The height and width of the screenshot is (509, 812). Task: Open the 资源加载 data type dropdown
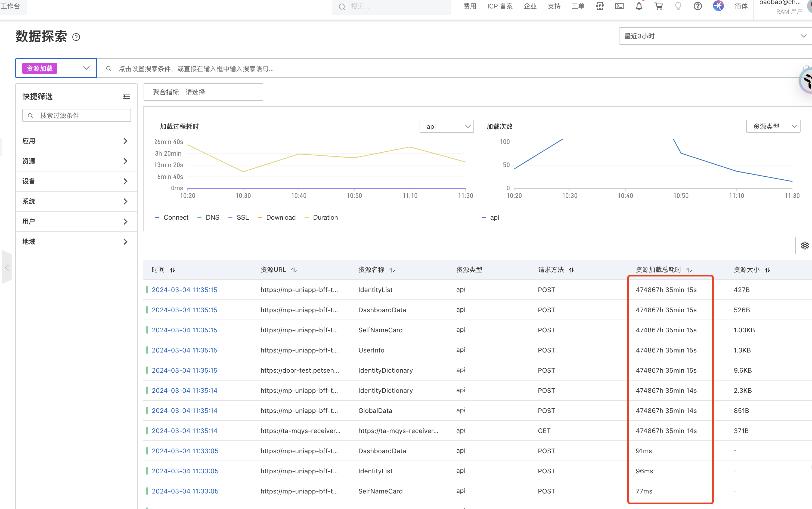point(56,68)
